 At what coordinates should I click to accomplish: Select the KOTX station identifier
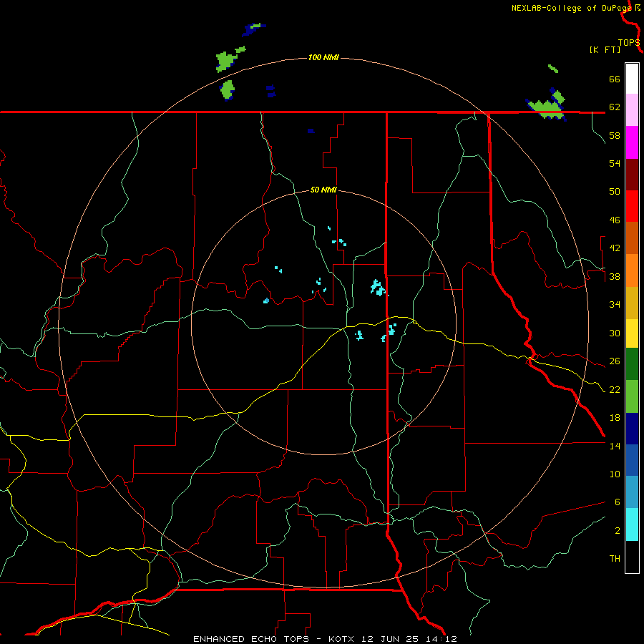pos(343,639)
